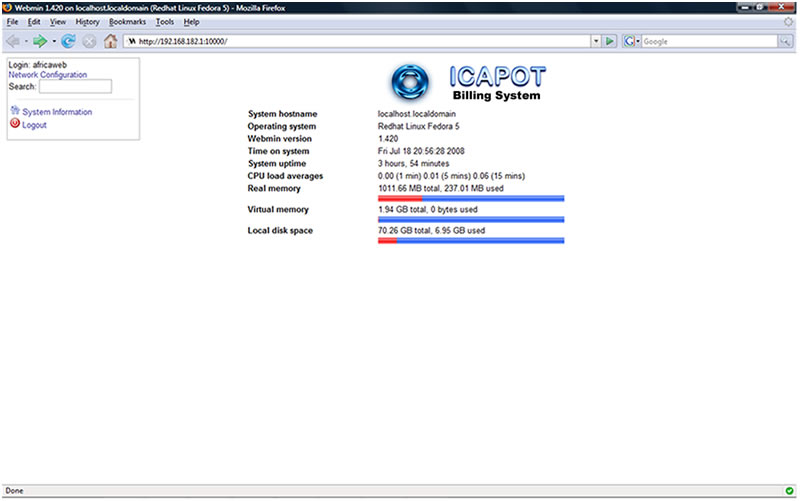Click the Google search engine icon
The image size is (800, 501).
(x=629, y=41)
